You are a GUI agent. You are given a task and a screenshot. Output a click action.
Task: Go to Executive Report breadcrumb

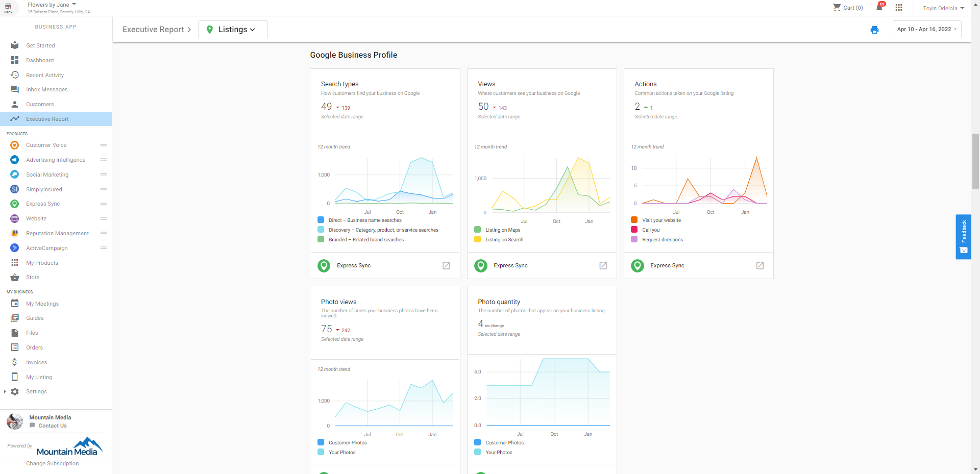pyautogui.click(x=153, y=30)
